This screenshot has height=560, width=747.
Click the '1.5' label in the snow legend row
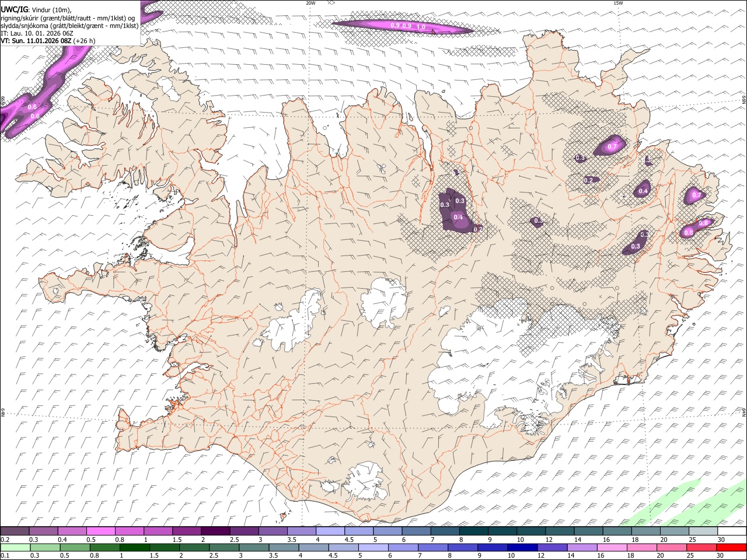click(177, 540)
